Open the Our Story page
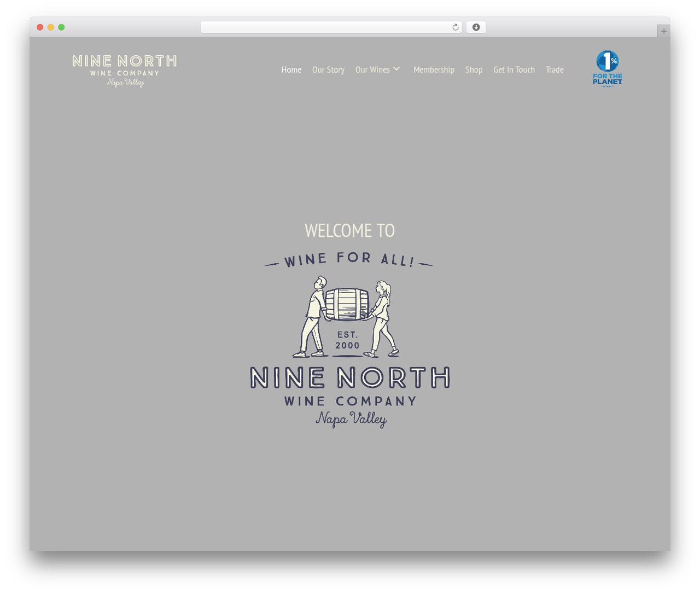 pos(328,69)
